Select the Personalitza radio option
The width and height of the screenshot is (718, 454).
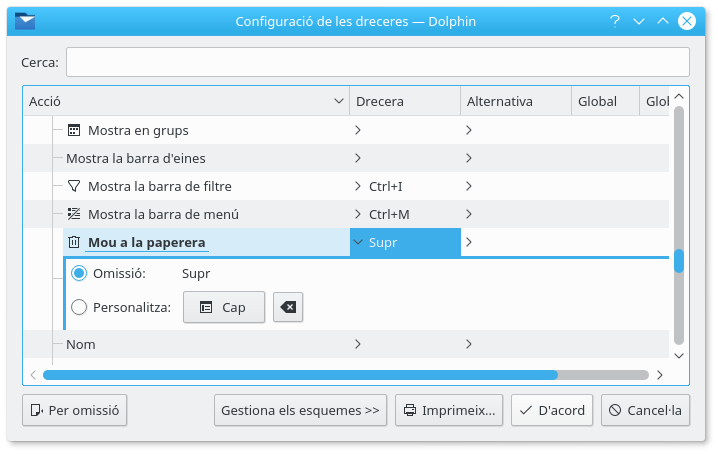[x=79, y=308]
